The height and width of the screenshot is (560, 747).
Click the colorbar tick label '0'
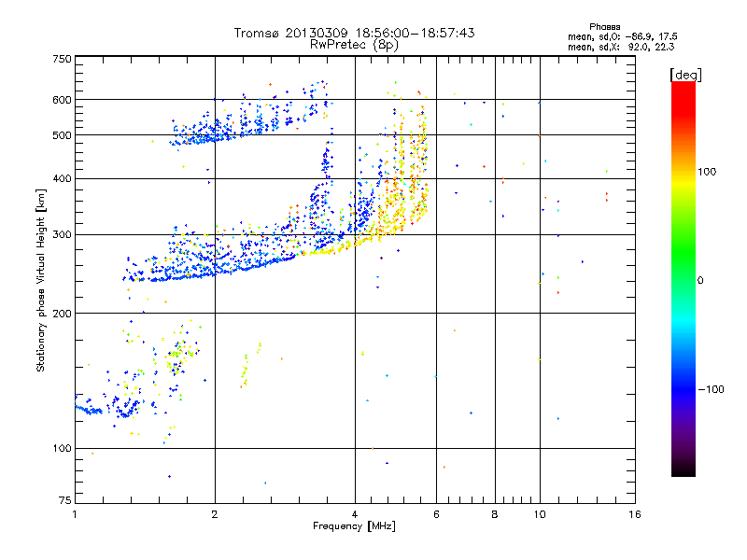tap(700, 281)
